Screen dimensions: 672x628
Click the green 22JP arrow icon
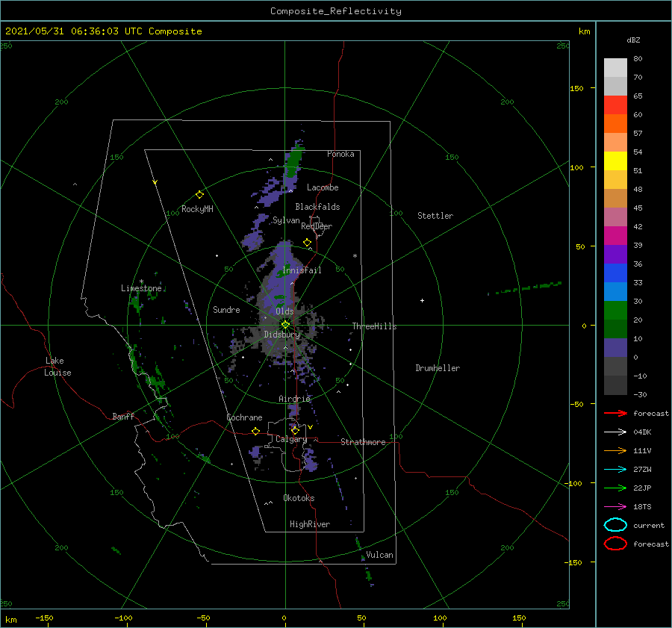(615, 488)
